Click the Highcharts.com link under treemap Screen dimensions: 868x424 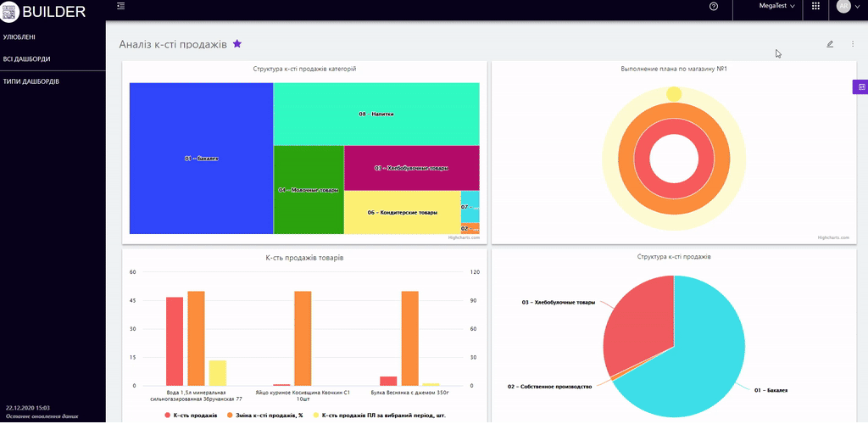pos(464,237)
